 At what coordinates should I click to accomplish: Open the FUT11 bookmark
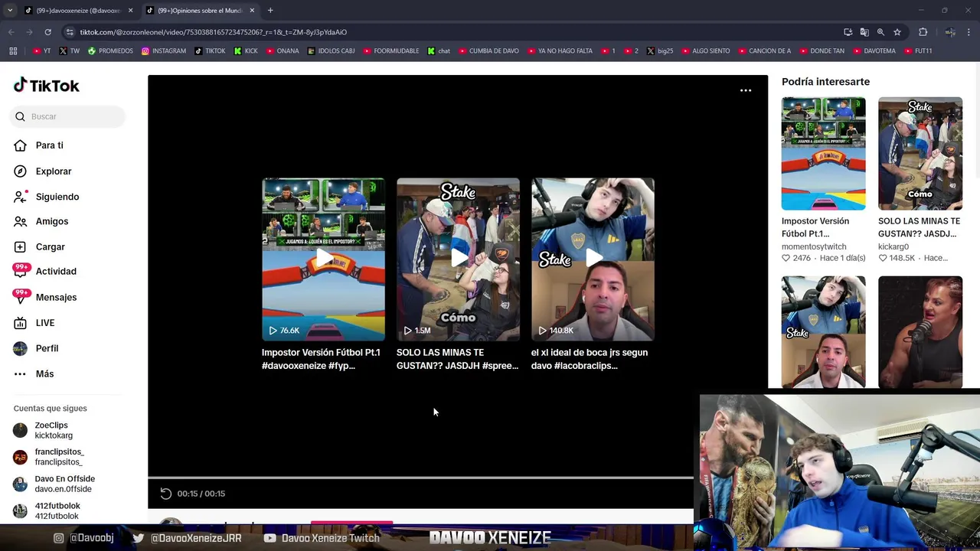click(x=917, y=51)
